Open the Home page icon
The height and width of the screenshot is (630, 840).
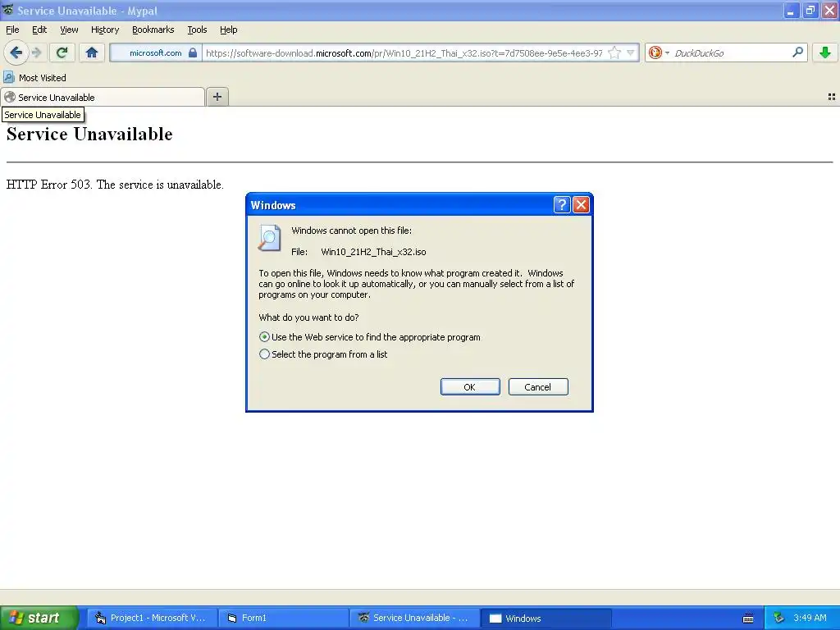click(x=92, y=52)
